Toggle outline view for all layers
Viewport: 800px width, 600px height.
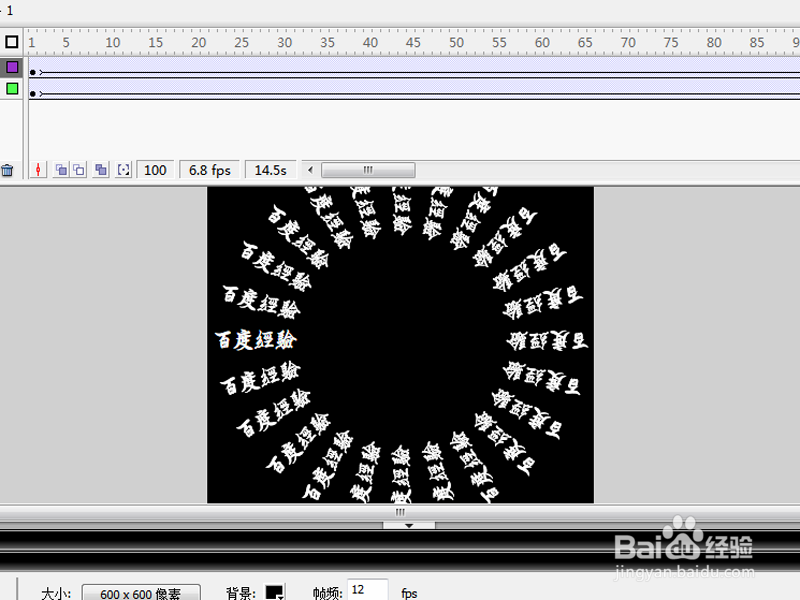coord(12,42)
